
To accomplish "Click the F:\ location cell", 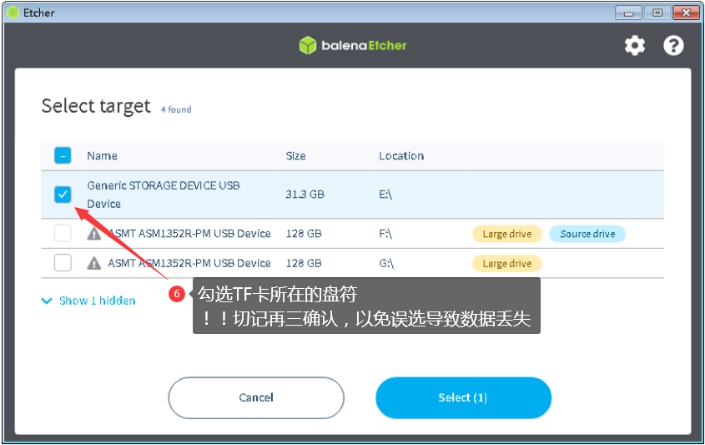I will pos(385,234).
